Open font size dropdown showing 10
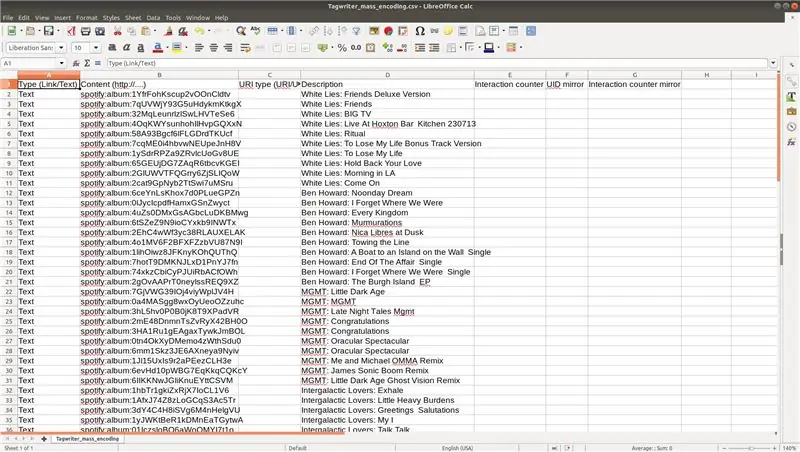 [x=96, y=47]
